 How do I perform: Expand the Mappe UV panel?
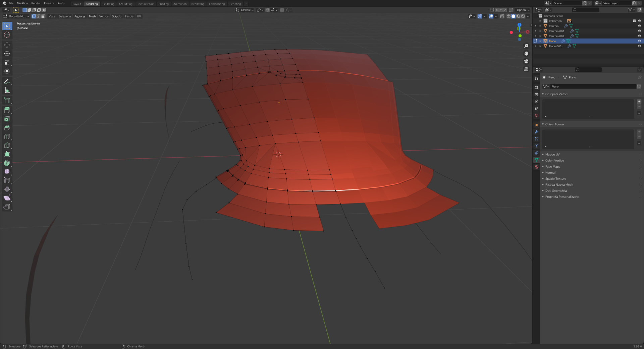(552, 155)
